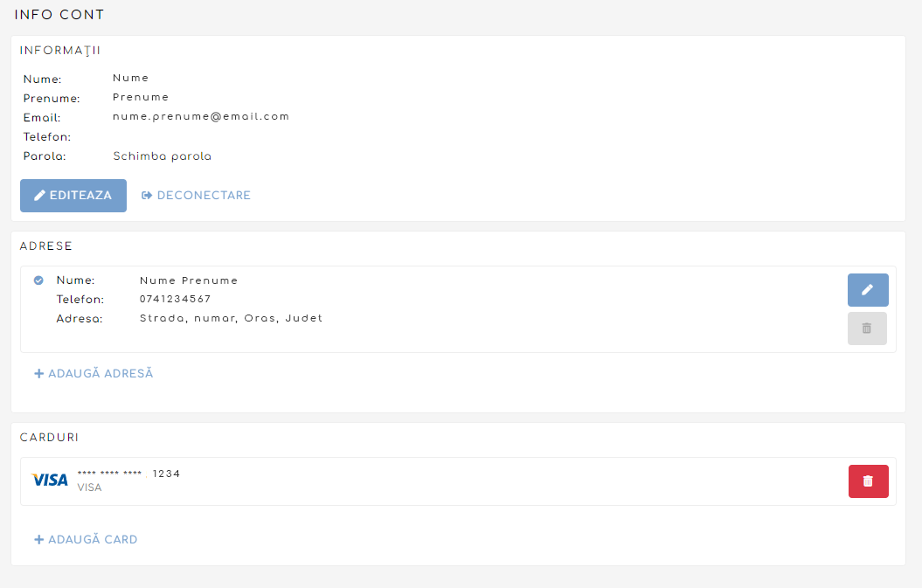
Task: Click the phone number 0741234567
Action: (175, 299)
